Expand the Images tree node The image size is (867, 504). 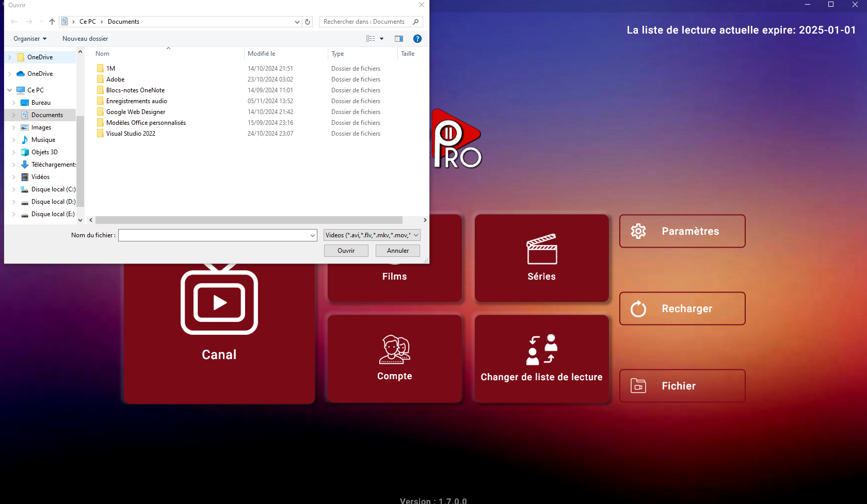14,127
